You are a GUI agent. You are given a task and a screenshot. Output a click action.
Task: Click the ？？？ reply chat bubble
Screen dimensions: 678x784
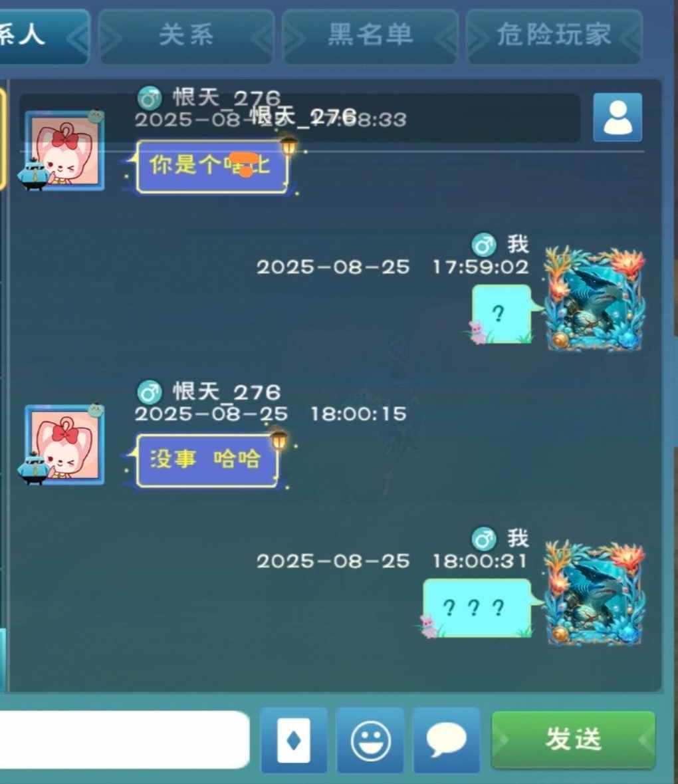click(x=477, y=608)
